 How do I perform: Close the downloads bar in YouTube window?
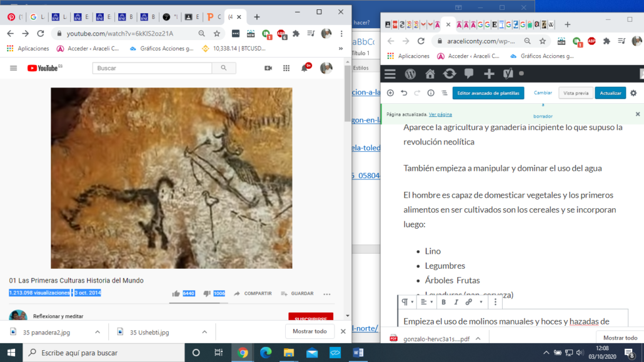coord(343,331)
